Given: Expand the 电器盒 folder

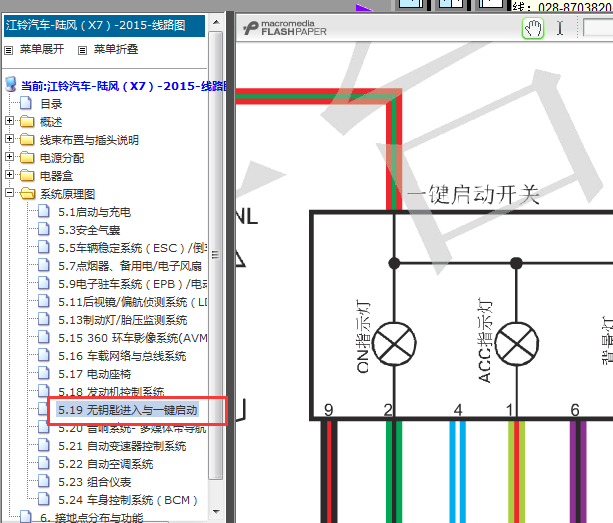Looking at the screenshot, I should (9, 175).
